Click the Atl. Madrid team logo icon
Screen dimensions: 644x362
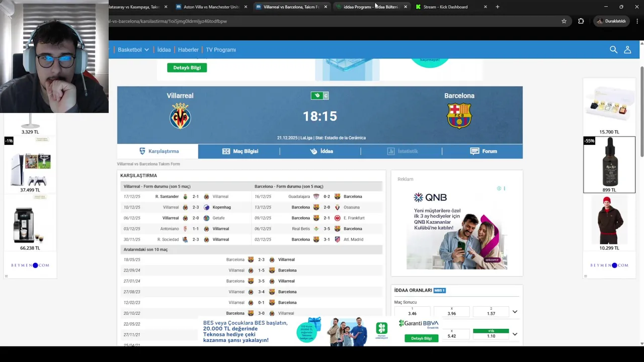pyautogui.click(x=338, y=239)
